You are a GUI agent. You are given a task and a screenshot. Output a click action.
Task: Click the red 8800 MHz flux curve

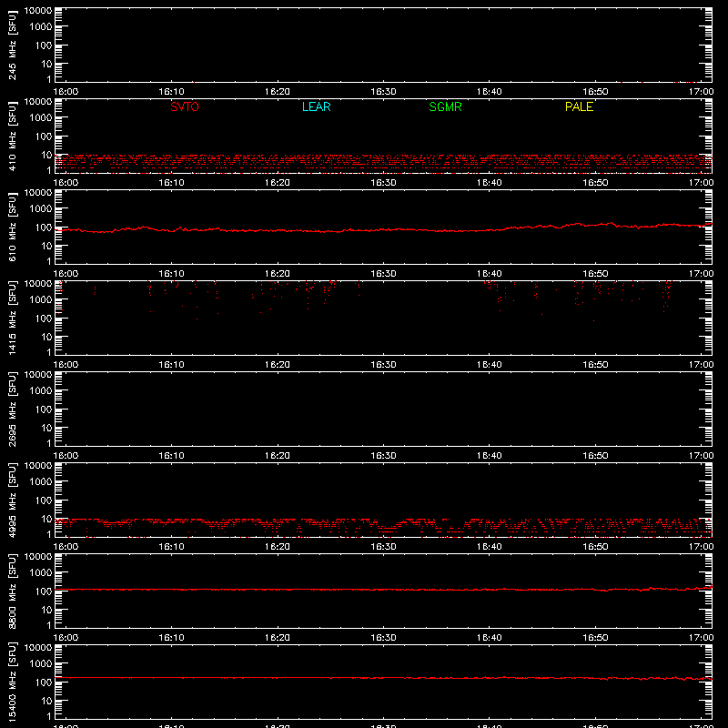point(383,590)
